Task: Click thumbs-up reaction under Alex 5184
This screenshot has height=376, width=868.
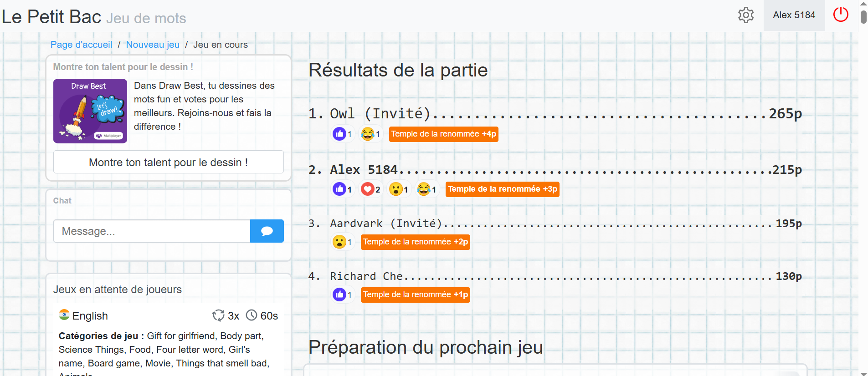Action: pos(343,189)
